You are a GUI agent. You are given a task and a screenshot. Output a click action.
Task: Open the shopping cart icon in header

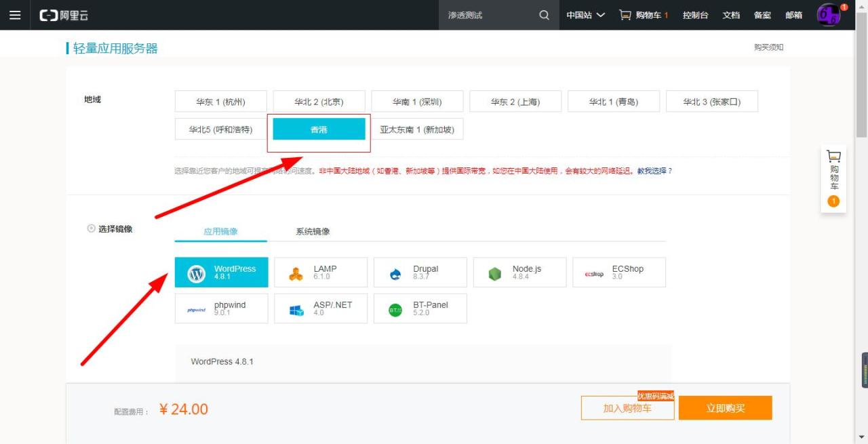click(x=625, y=15)
